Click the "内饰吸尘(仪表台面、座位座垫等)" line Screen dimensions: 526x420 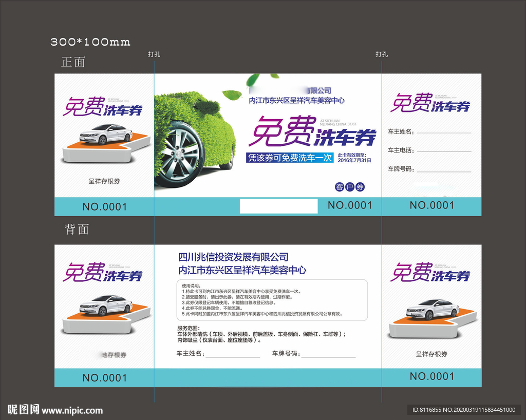tap(220, 340)
